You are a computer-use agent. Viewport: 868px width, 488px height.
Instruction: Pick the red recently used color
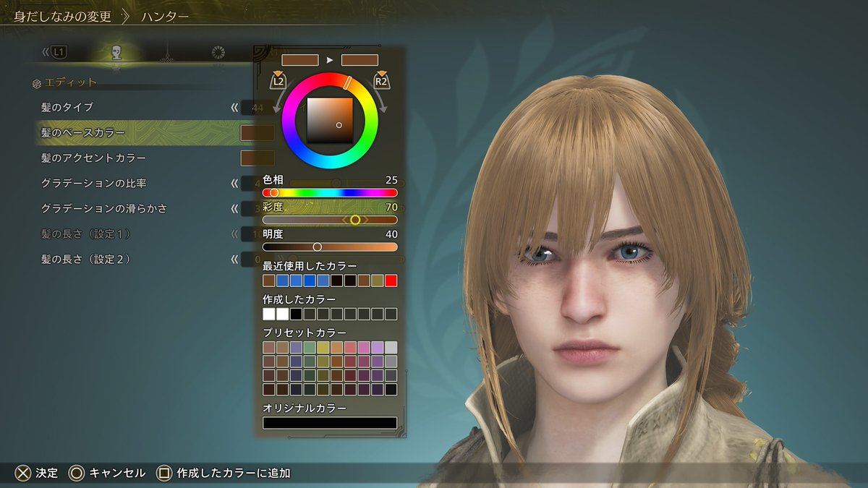click(391, 281)
